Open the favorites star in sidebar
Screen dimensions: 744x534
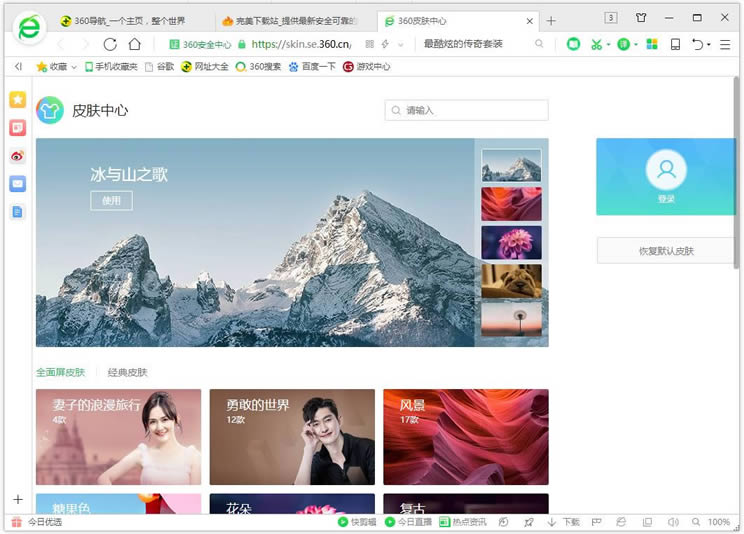tap(18, 99)
